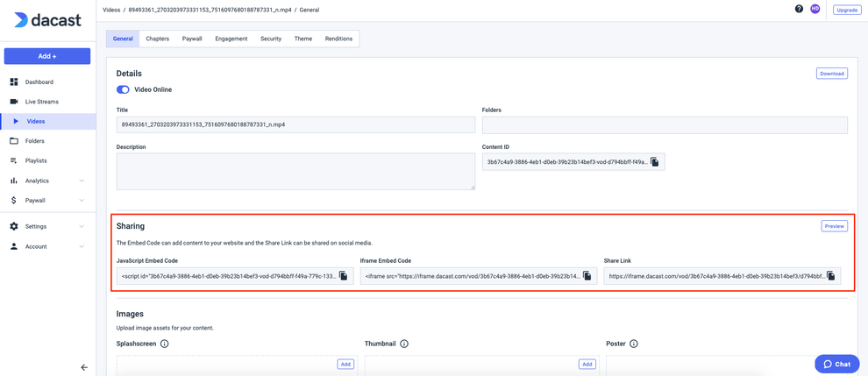
Task: Click the Folders input field
Action: coord(665,125)
